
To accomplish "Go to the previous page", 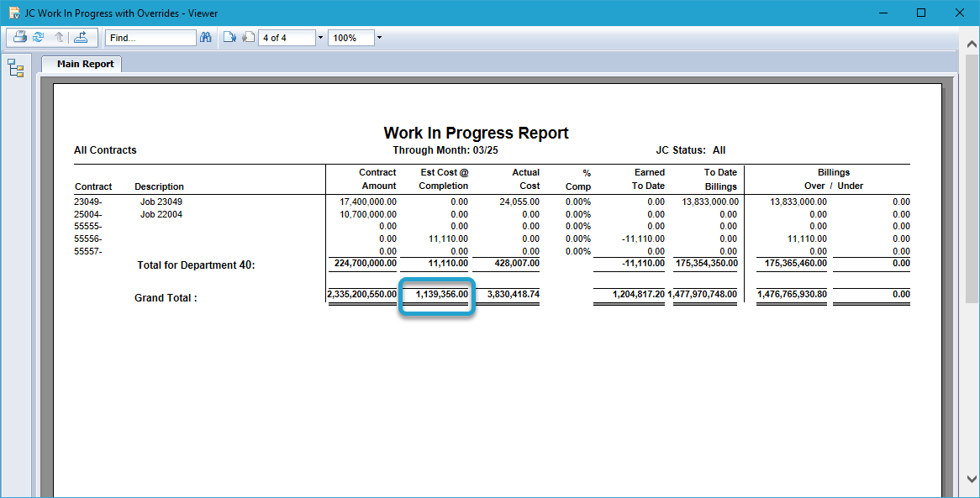I will tap(248, 38).
